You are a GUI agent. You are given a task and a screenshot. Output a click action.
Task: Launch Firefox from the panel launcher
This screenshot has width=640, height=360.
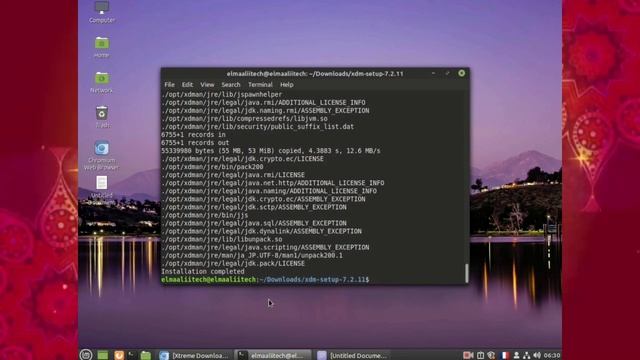(x=119, y=355)
